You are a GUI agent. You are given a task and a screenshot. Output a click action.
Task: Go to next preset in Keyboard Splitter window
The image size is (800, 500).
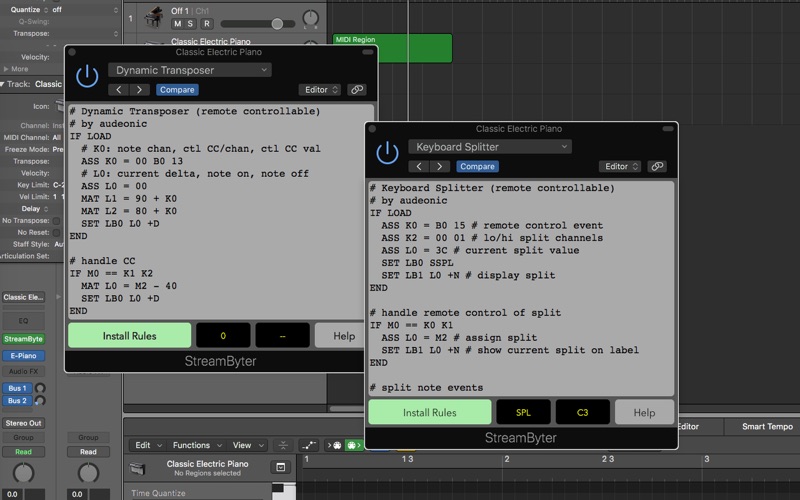(x=439, y=166)
